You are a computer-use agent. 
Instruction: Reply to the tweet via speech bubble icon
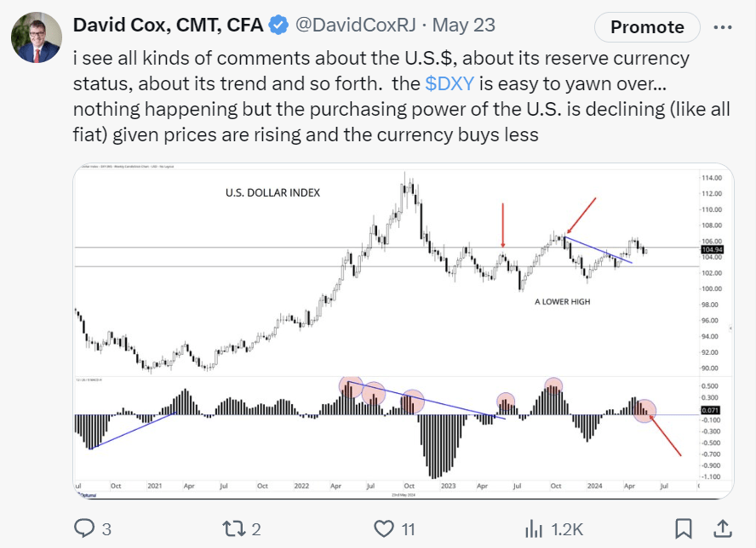click(88, 528)
